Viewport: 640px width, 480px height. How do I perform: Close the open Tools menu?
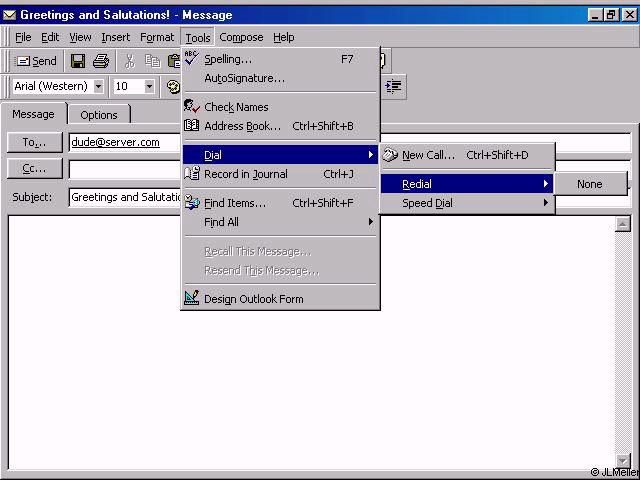(198, 38)
